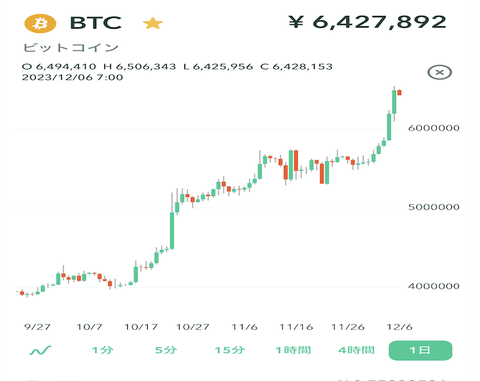Select the 4時間 timeframe
This screenshot has width=480, height=381.
[356, 350]
